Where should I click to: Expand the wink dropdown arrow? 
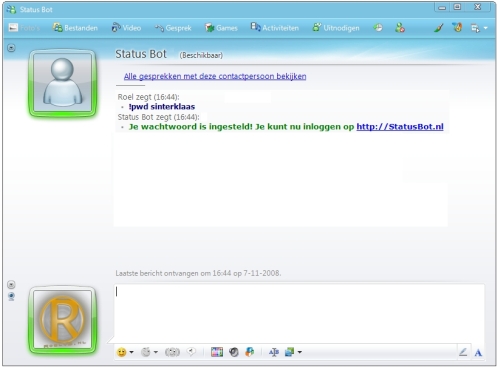click(x=156, y=352)
